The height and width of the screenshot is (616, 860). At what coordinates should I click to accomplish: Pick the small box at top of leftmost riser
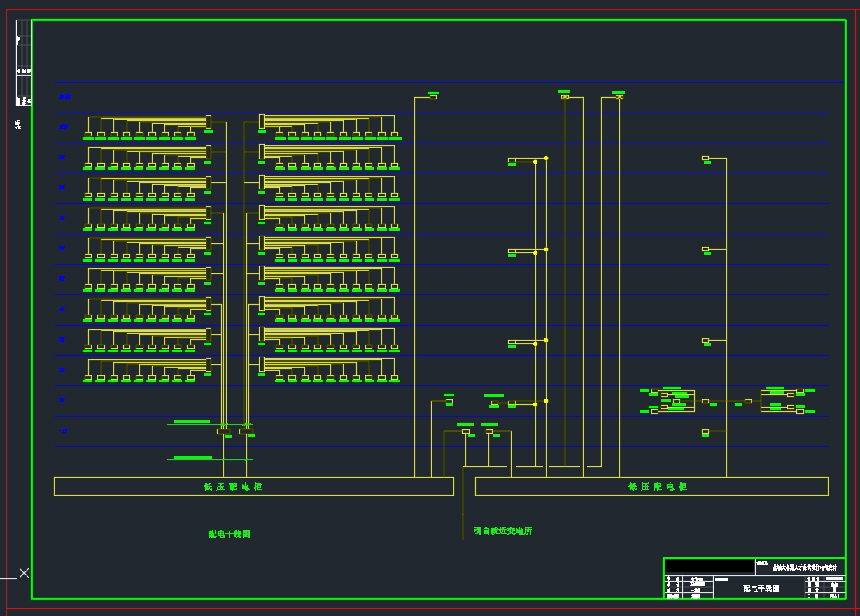click(433, 97)
